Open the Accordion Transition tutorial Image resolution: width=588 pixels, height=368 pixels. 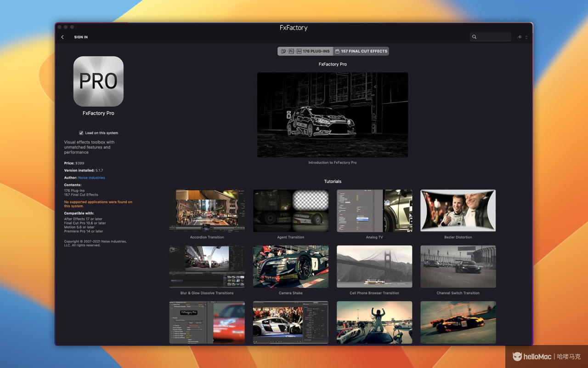(207, 211)
